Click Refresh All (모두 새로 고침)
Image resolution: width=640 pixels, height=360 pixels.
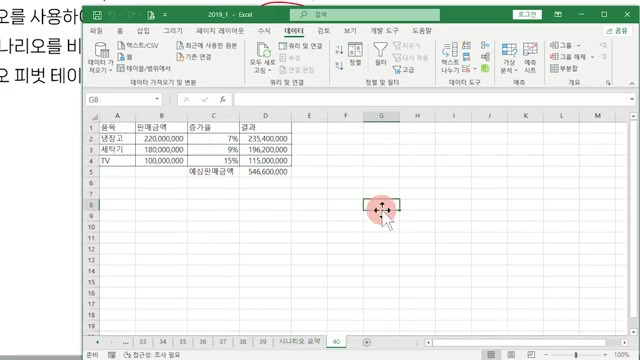[262, 58]
